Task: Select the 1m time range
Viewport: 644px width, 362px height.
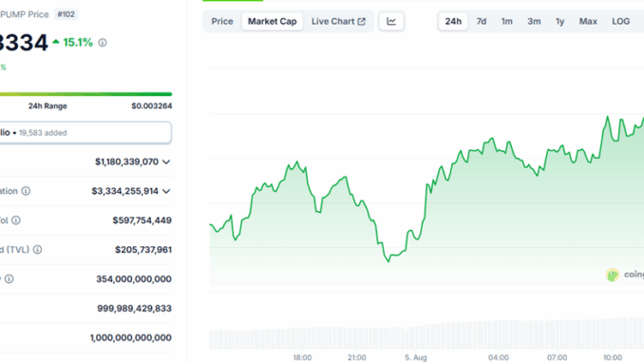Action: [x=507, y=21]
